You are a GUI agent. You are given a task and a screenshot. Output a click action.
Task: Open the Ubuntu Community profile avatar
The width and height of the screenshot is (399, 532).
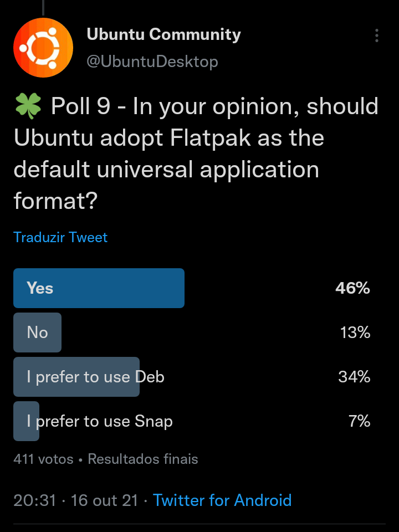[43, 48]
